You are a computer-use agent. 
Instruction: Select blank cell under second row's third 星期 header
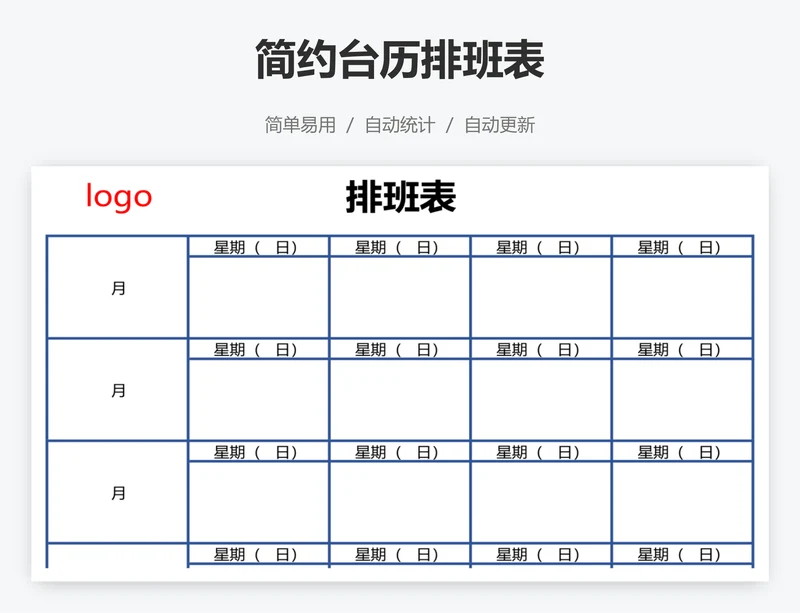[541, 400]
